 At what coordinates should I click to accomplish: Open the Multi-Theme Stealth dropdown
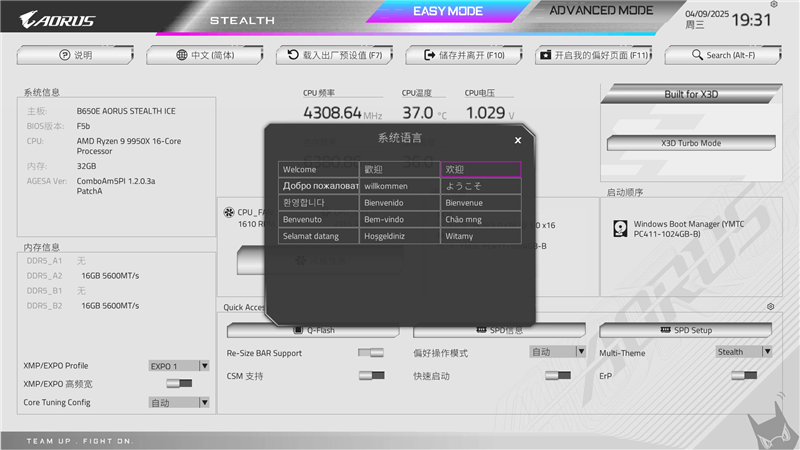pos(743,352)
